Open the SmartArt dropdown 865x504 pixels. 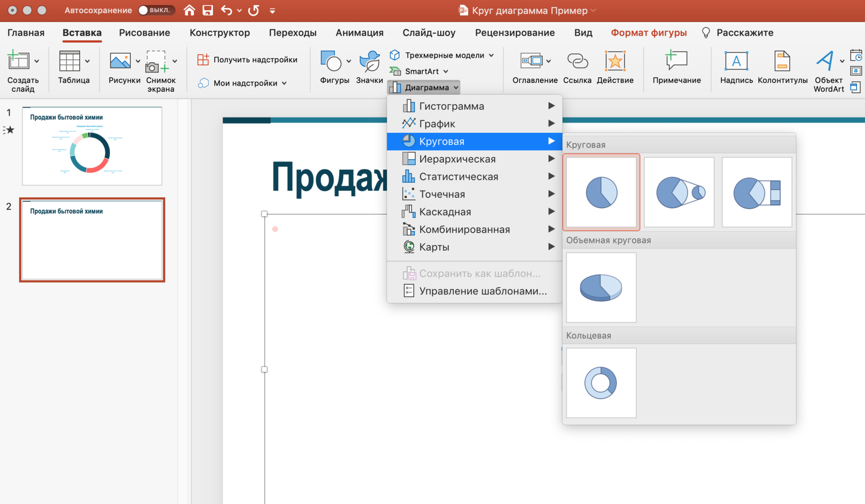click(419, 71)
